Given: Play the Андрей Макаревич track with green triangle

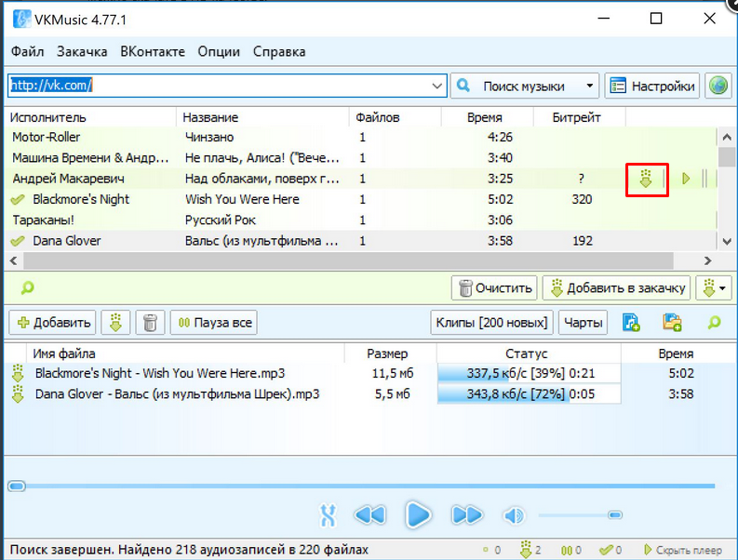Looking at the screenshot, I should pos(686,179).
